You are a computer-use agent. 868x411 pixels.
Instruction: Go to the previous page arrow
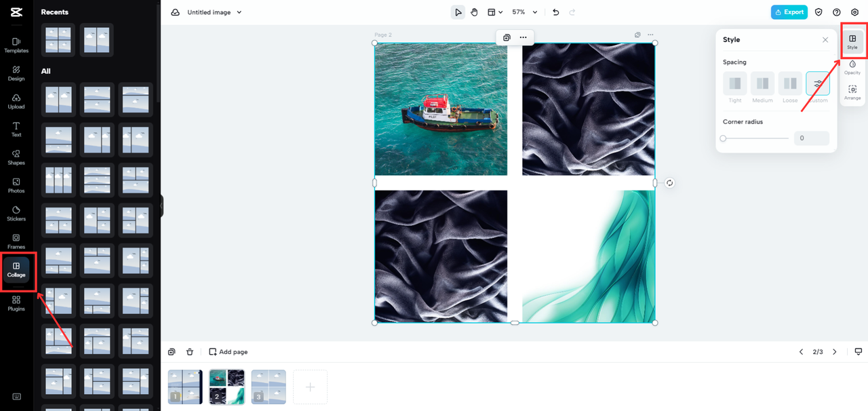click(801, 352)
